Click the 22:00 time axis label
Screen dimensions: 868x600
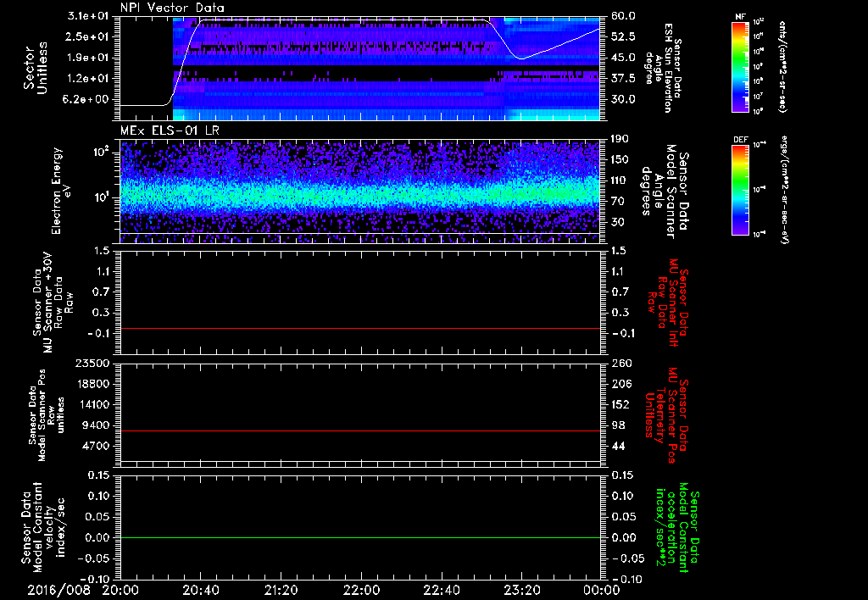click(x=361, y=590)
